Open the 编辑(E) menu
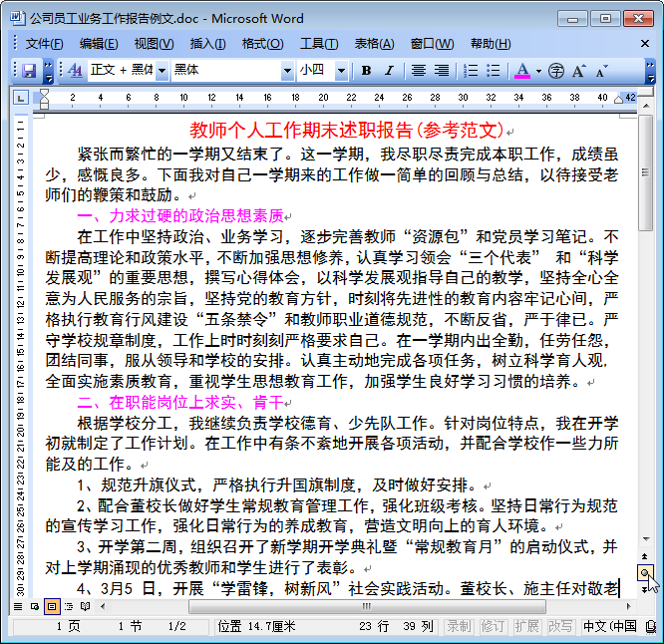Image resolution: width=664 pixels, height=644 pixels. [x=99, y=44]
